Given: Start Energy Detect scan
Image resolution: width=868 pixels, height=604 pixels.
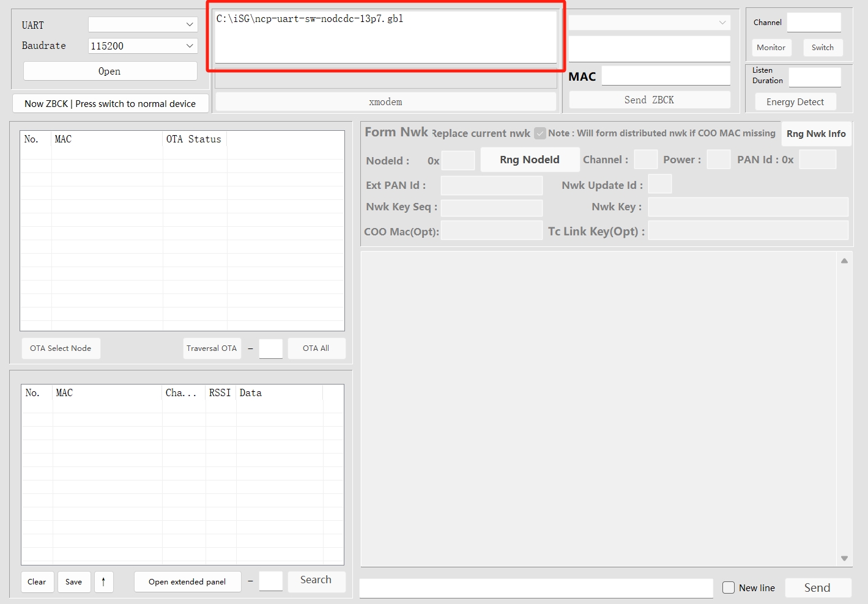Looking at the screenshot, I should coord(795,102).
